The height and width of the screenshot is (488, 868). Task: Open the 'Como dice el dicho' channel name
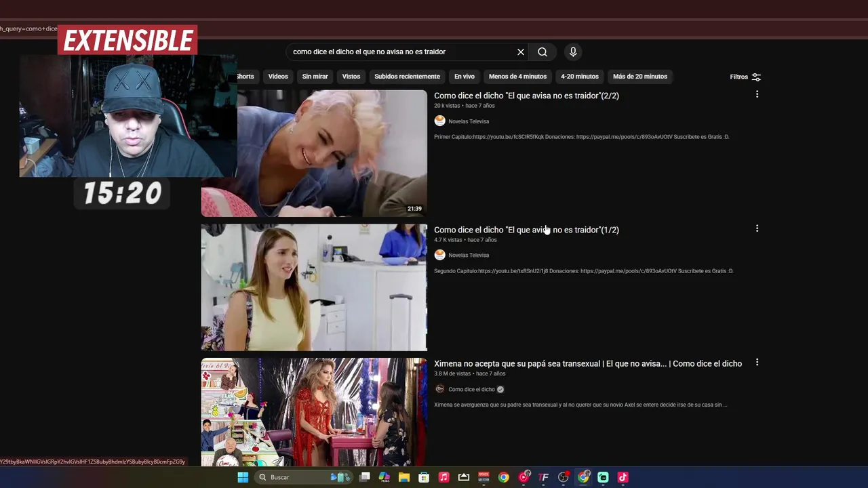pos(471,390)
